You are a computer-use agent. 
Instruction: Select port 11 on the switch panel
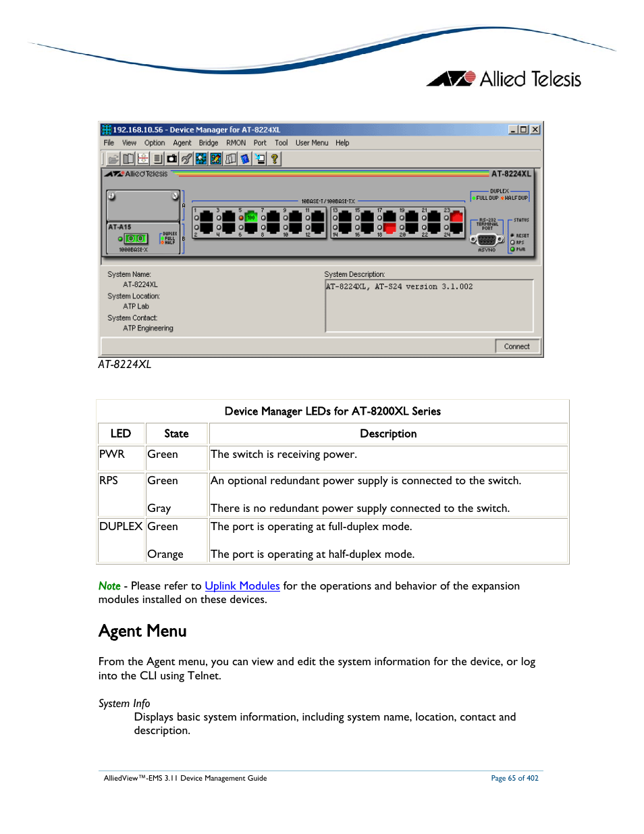318,217
